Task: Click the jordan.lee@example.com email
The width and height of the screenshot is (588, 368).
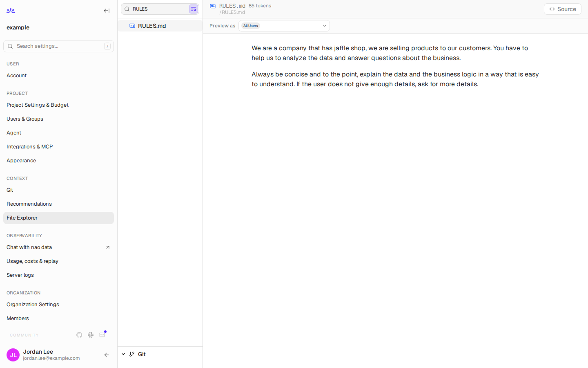Action: coord(51,358)
